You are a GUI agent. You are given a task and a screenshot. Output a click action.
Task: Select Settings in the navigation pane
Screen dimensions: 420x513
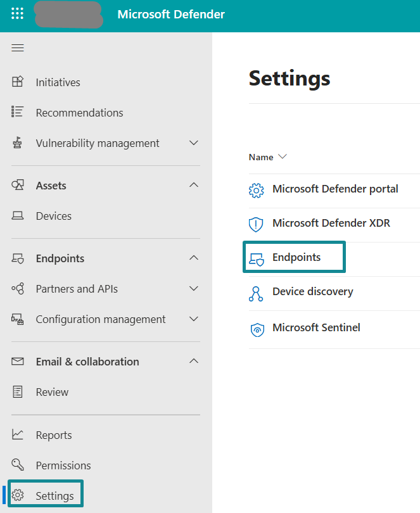(54, 496)
